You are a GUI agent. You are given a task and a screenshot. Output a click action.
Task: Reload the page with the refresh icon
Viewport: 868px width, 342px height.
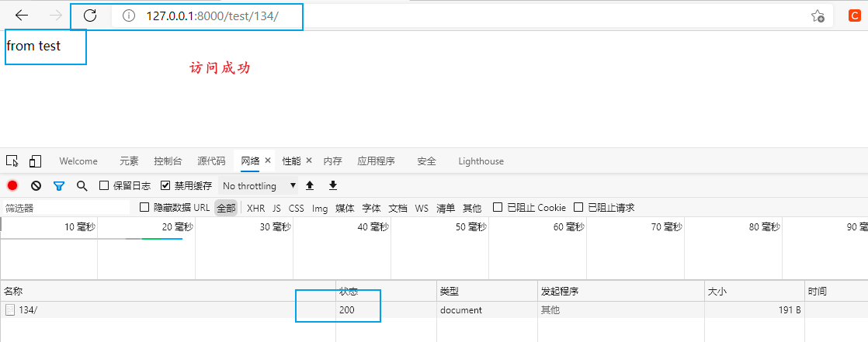pyautogui.click(x=90, y=16)
